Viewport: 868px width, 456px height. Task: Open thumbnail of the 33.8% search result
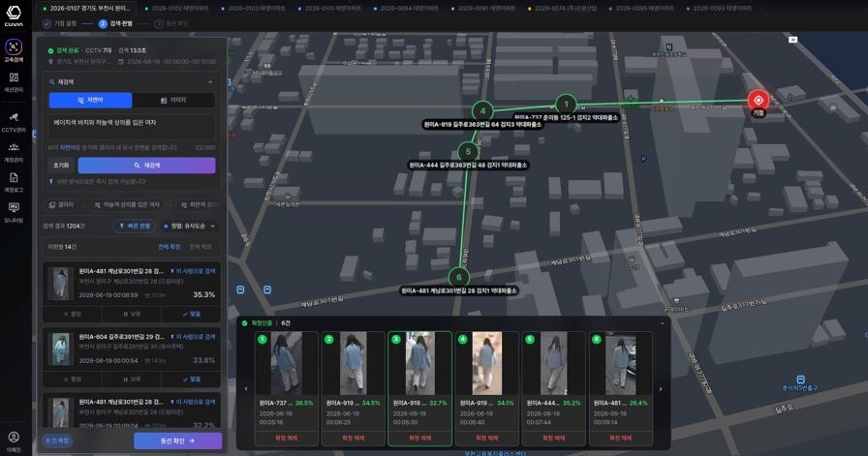pyautogui.click(x=60, y=350)
